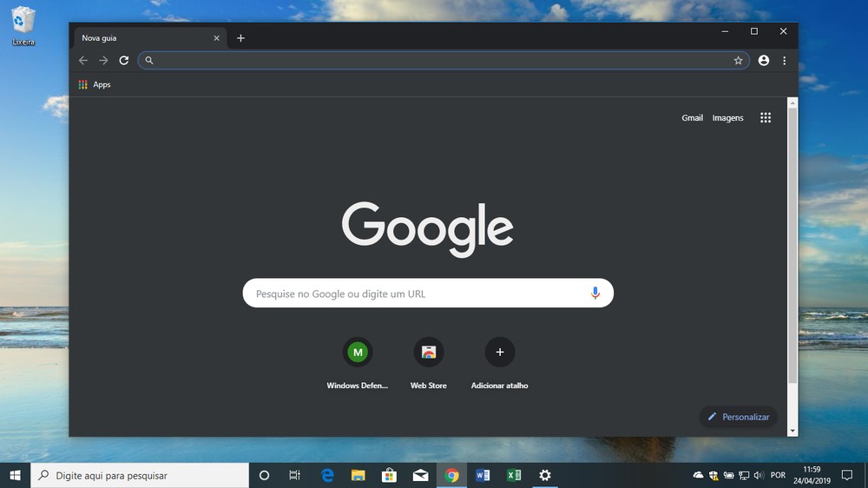The image size is (868, 488).
Task: Open Chrome's three-dot menu
Action: (x=785, y=61)
